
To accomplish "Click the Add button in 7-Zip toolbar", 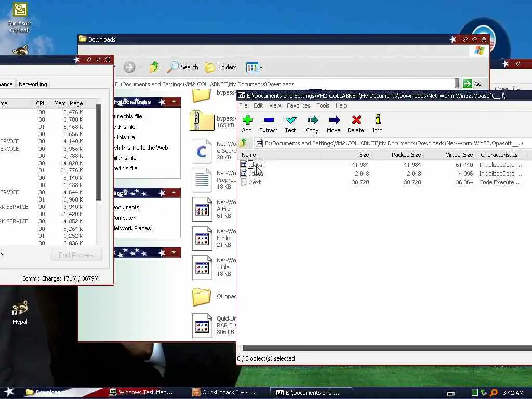I will (247, 124).
